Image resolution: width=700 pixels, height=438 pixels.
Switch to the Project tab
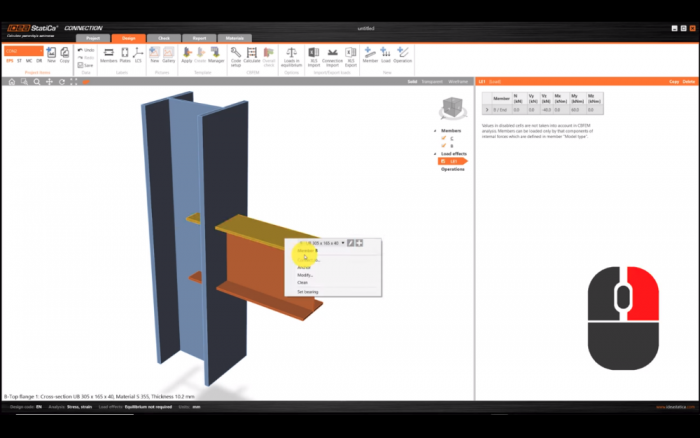coord(93,38)
